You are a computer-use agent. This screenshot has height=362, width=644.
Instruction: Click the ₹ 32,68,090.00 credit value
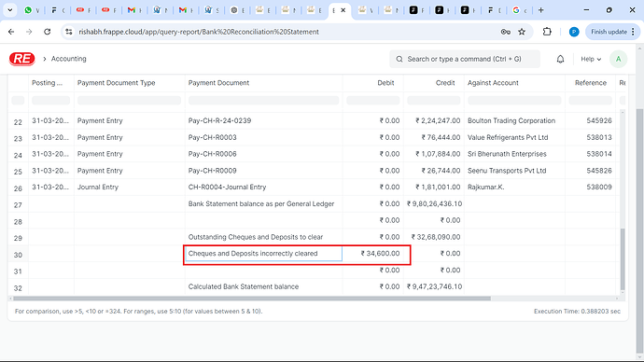pyautogui.click(x=436, y=237)
